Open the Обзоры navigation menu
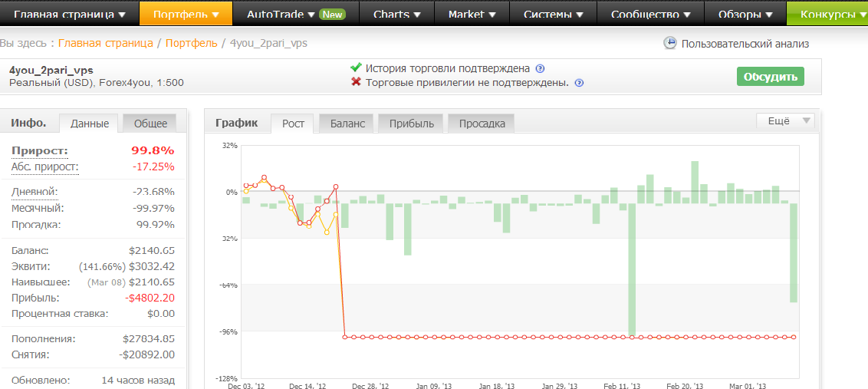The height and width of the screenshot is (389, 868). pyautogui.click(x=745, y=15)
